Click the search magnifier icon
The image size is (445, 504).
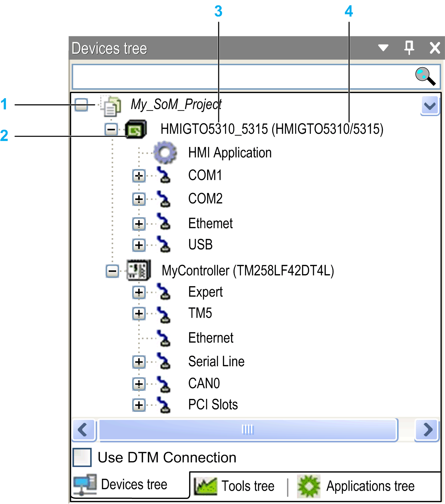coord(425,76)
